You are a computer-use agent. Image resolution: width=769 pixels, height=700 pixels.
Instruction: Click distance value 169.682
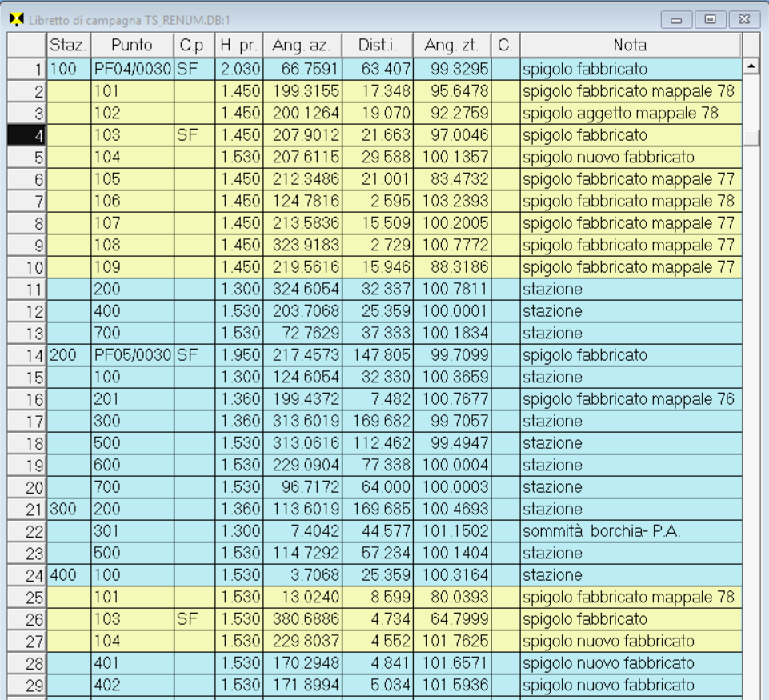378,421
